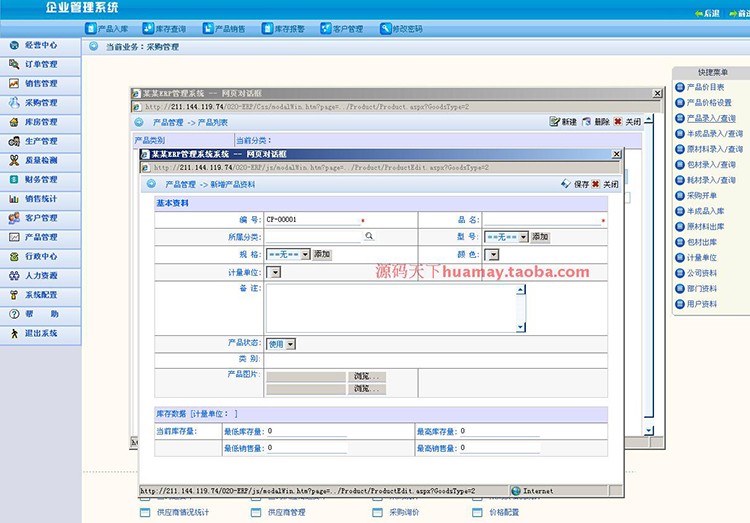Click the 编号 input field

click(313, 220)
